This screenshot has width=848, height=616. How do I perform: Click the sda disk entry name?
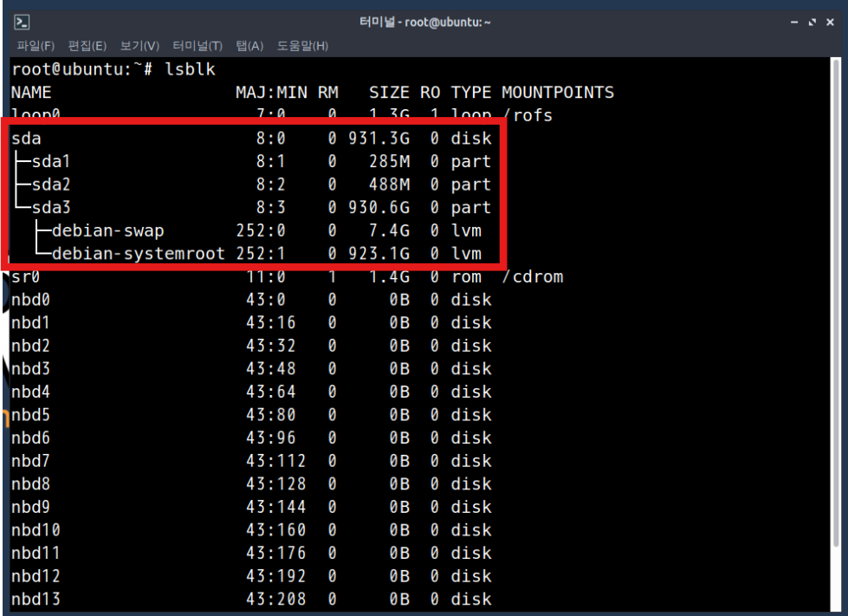click(26, 139)
